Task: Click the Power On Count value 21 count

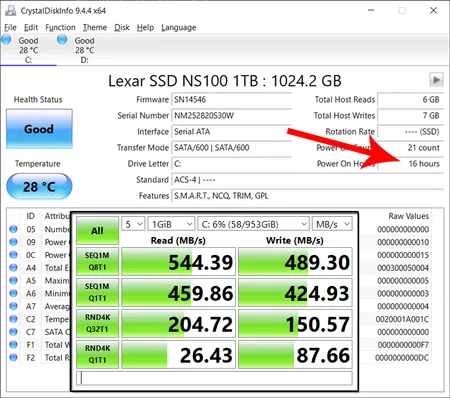Action: 410,147
